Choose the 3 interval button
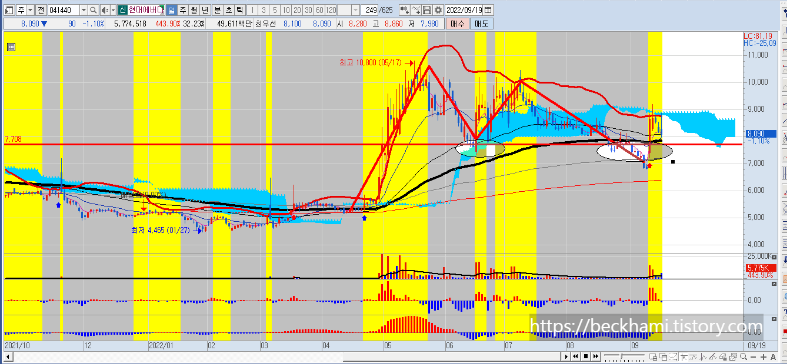This screenshot has width=787, height=364. tap(264, 10)
